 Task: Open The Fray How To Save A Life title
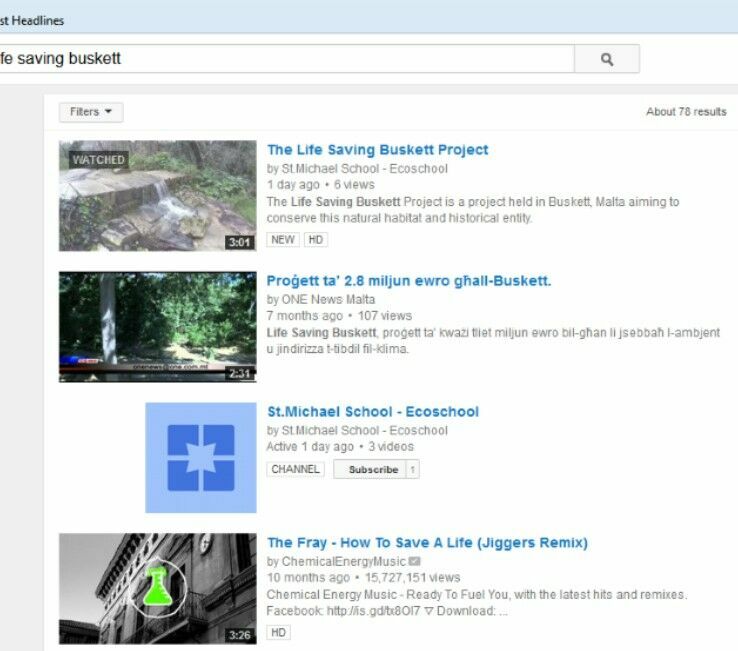tap(427, 543)
